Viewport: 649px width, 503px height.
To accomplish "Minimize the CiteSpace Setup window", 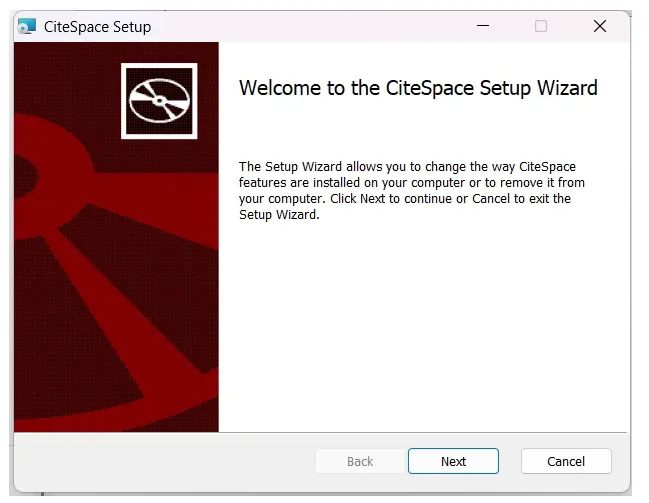I will click(x=483, y=26).
